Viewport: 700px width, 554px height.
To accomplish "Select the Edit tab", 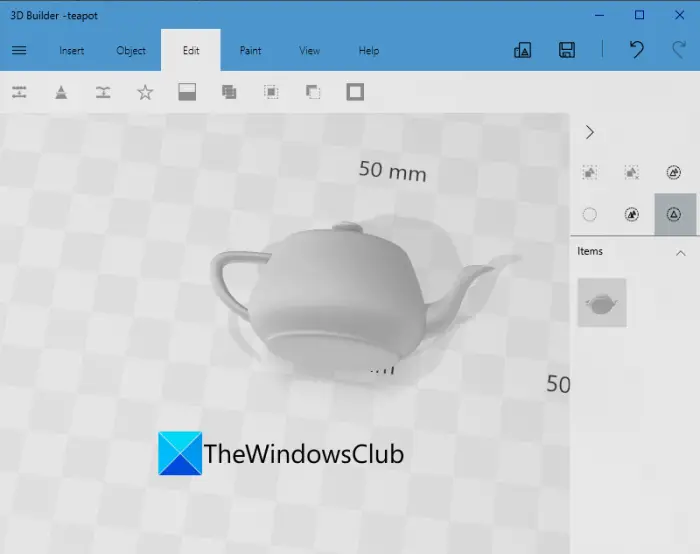I will point(191,50).
